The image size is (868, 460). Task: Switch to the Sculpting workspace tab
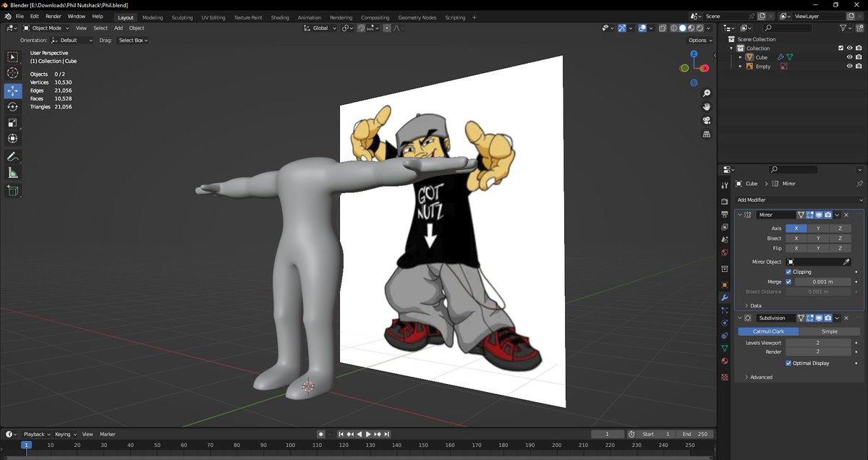182,17
